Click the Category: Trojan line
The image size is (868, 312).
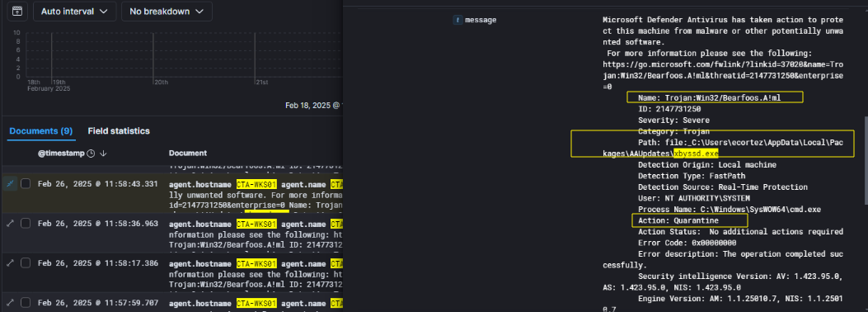pos(673,131)
